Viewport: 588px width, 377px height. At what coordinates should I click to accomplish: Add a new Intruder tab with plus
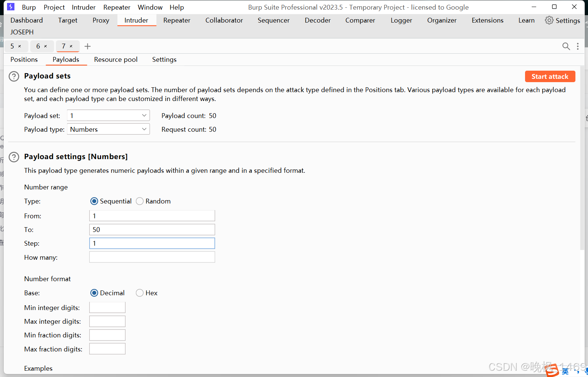coord(88,46)
